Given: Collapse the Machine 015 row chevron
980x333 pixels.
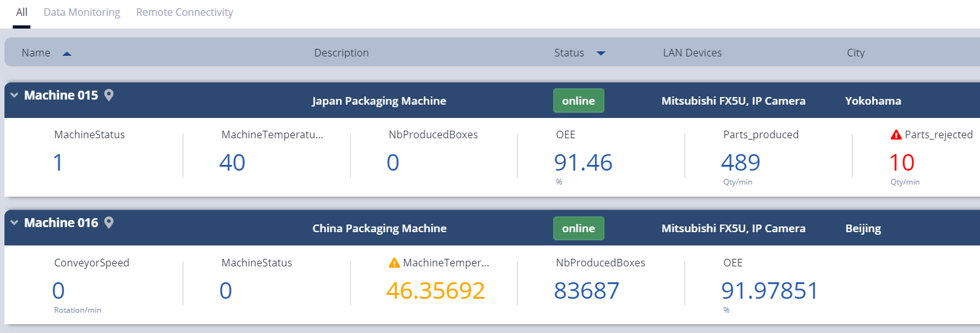Looking at the screenshot, I should (x=15, y=96).
